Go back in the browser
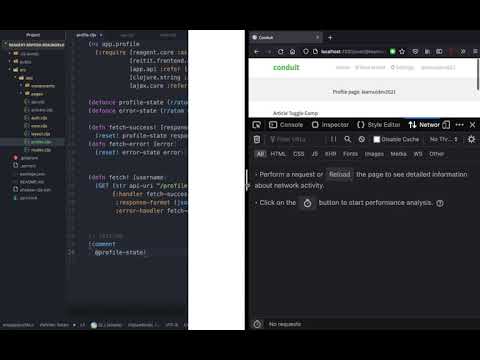 coord(257,52)
